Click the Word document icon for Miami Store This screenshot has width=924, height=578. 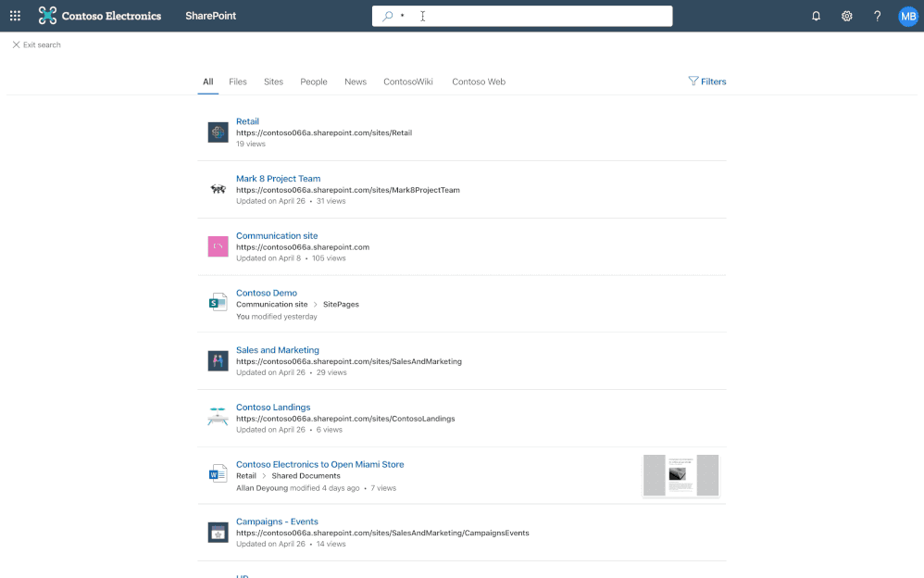click(x=218, y=473)
